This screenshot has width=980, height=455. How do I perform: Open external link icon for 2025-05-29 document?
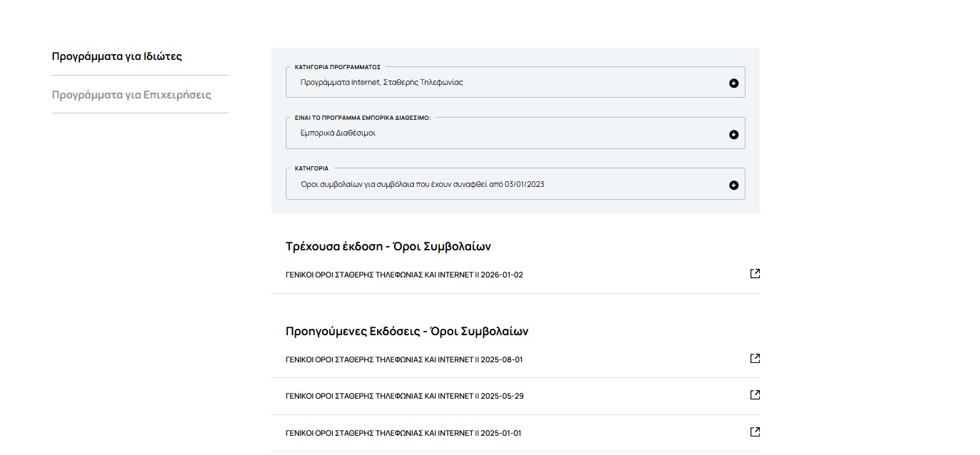coord(755,395)
